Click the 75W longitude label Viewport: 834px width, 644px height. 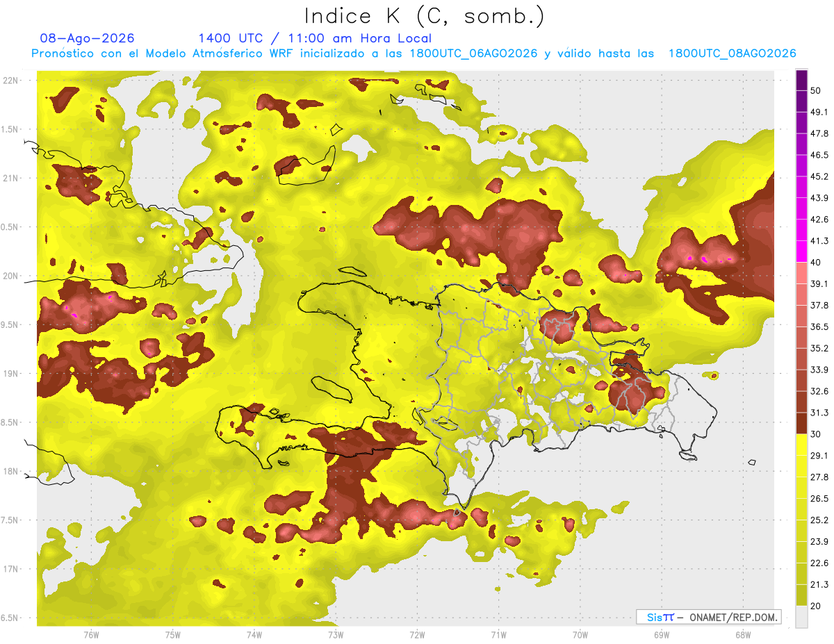pos(172,635)
